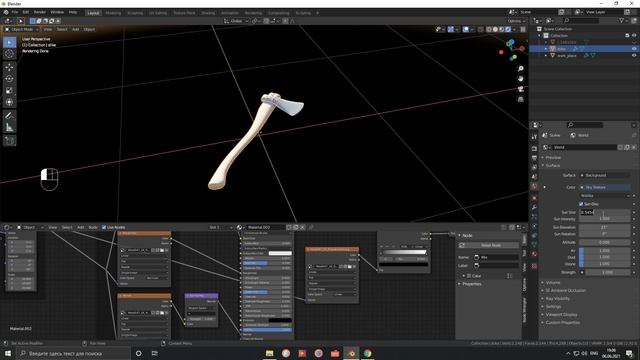Viewport: 640px width, 360px height.
Task: Click the Background surface shader button
Action: click(x=605, y=176)
